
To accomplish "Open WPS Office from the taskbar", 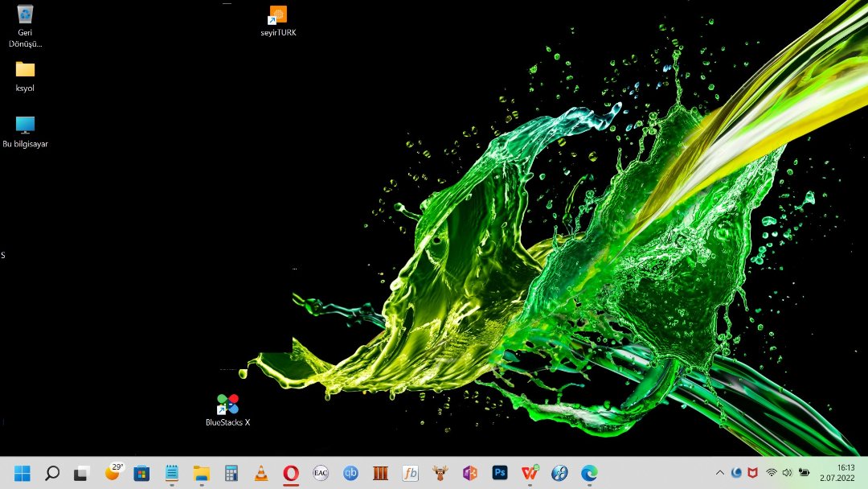I will coord(530,473).
